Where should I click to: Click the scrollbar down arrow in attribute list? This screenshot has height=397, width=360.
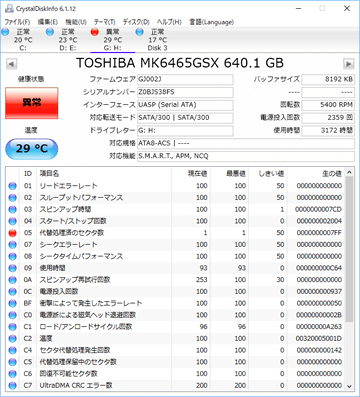[x=349, y=386]
